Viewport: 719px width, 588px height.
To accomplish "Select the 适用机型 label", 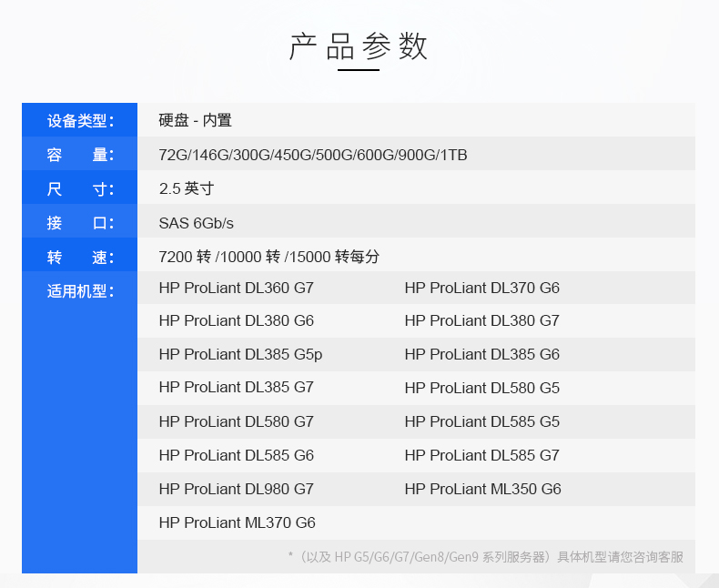I will (x=80, y=291).
